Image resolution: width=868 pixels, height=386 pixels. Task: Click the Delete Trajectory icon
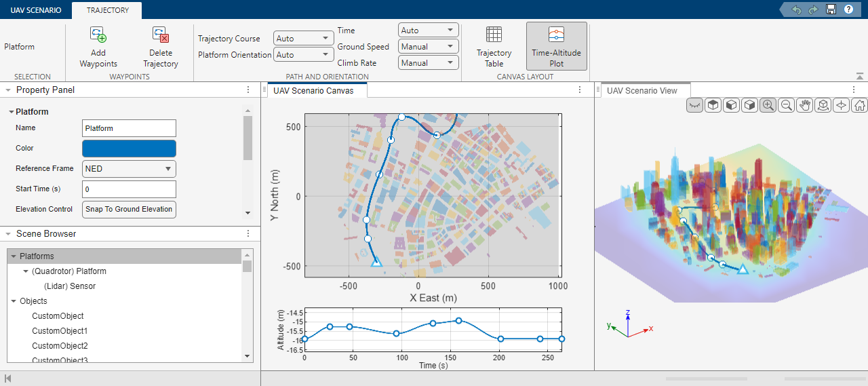[161, 35]
